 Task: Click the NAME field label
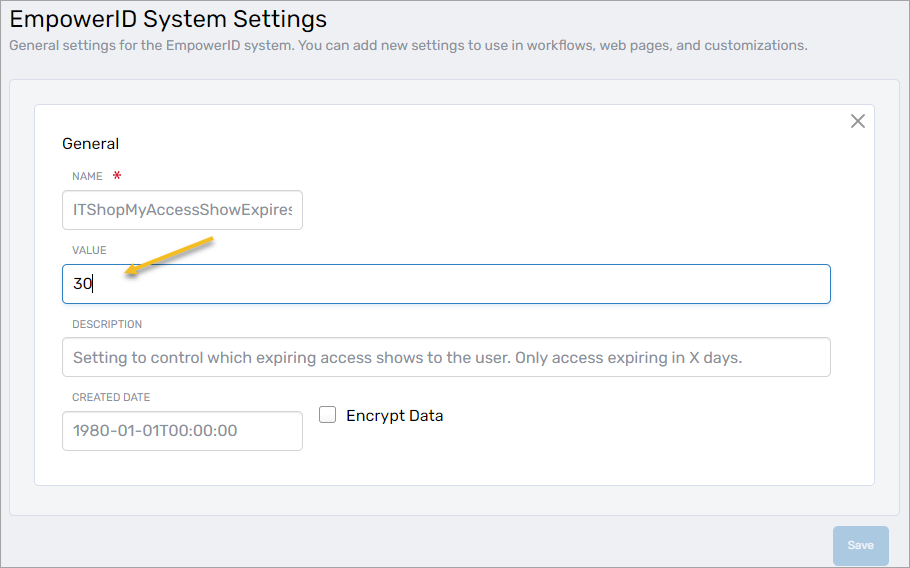click(87, 176)
